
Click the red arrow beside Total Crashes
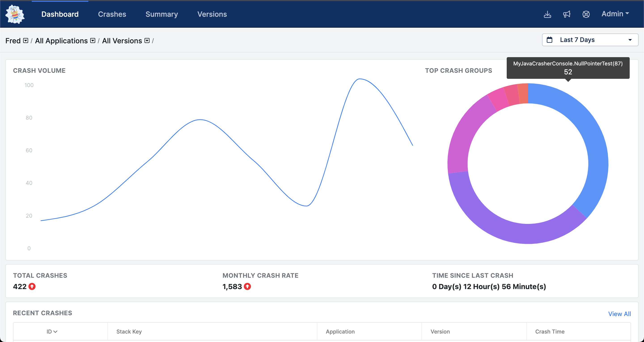point(32,286)
